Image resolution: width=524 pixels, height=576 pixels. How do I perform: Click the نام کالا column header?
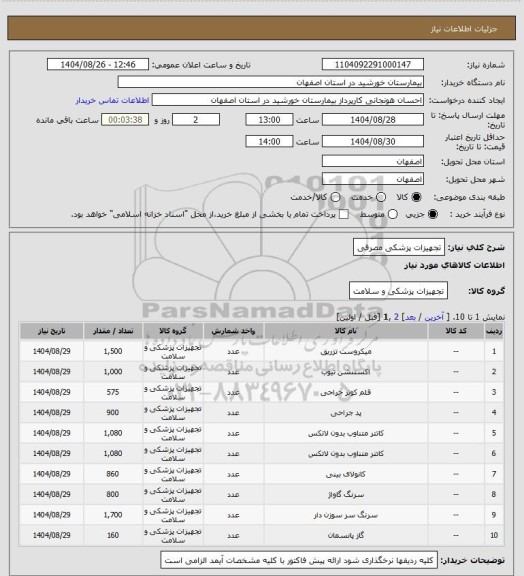point(345,331)
